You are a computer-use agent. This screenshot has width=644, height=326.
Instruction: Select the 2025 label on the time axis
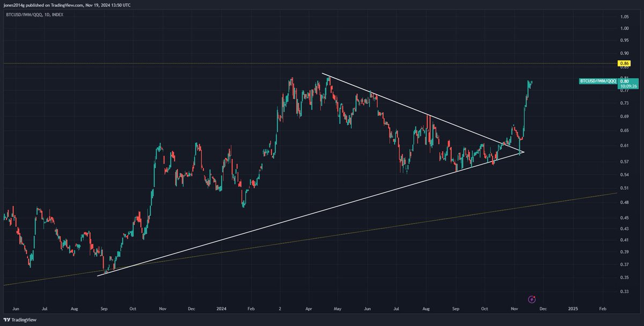pos(573,309)
